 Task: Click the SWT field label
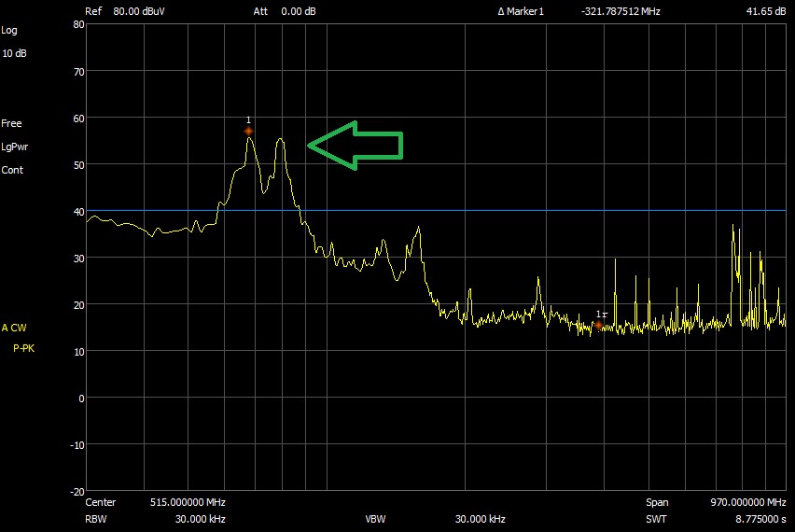[656, 519]
